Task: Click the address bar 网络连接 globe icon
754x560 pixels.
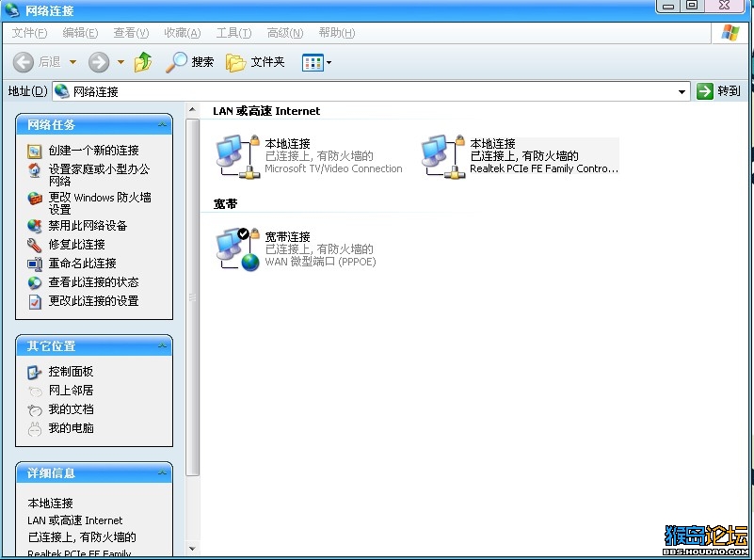Action: (x=61, y=91)
